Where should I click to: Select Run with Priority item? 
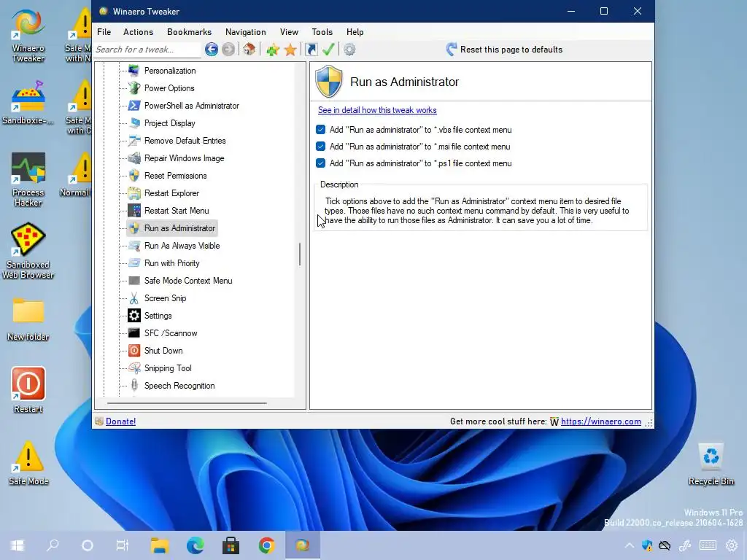click(171, 262)
